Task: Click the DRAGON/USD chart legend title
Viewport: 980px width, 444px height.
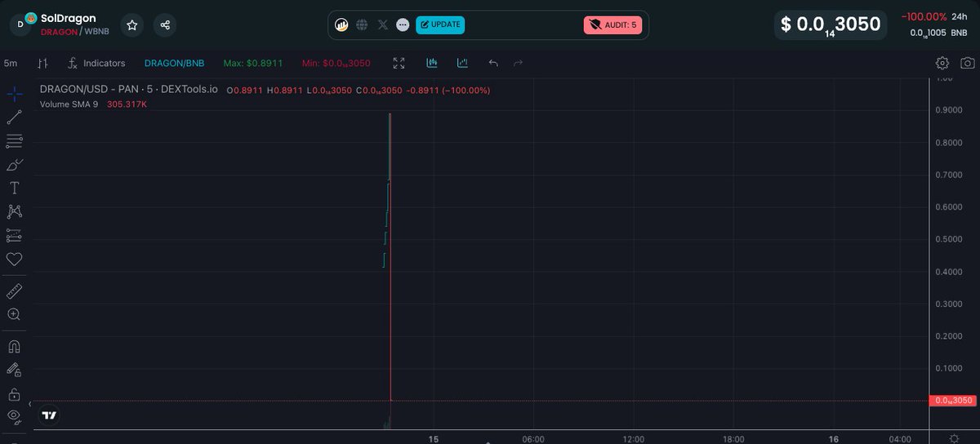Action: click(129, 89)
